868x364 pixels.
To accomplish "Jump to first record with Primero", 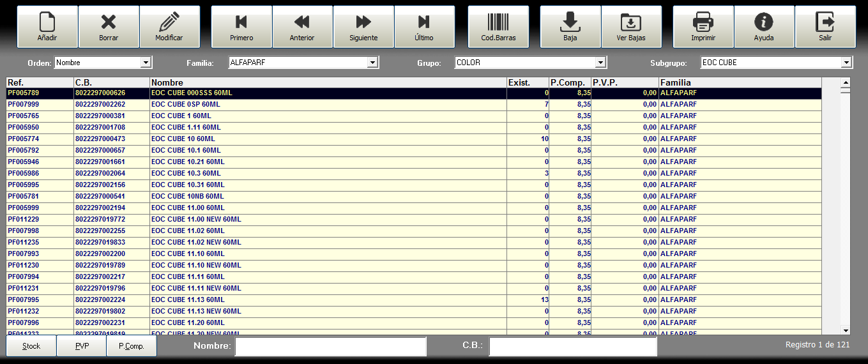I will click(241, 27).
